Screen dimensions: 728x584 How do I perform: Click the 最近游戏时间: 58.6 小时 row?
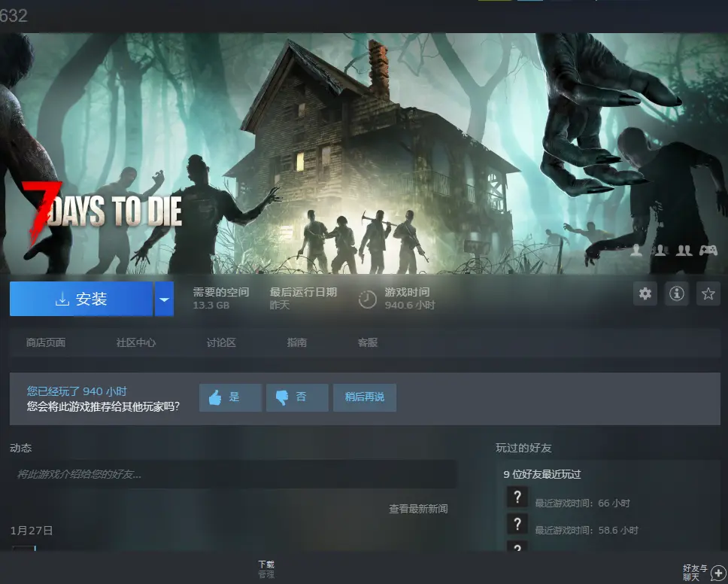tap(587, 530)
